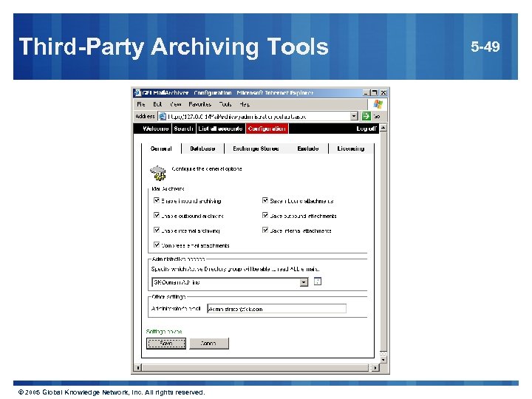Click the Go label next to arrow

377,117
